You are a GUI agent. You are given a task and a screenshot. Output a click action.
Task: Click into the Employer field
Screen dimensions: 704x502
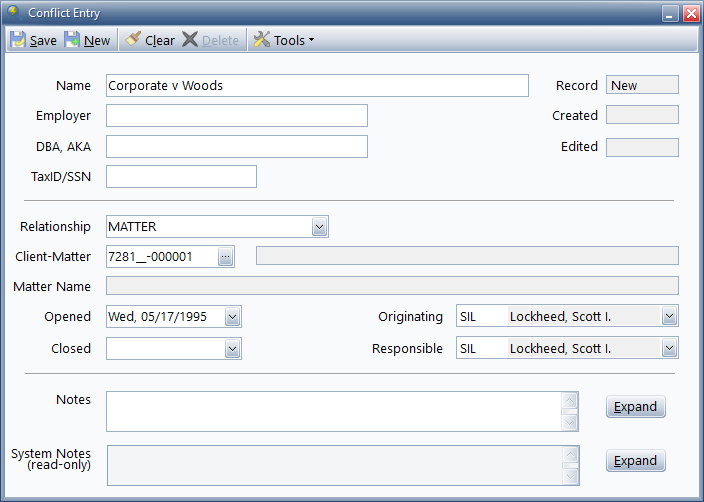(236, 116)
